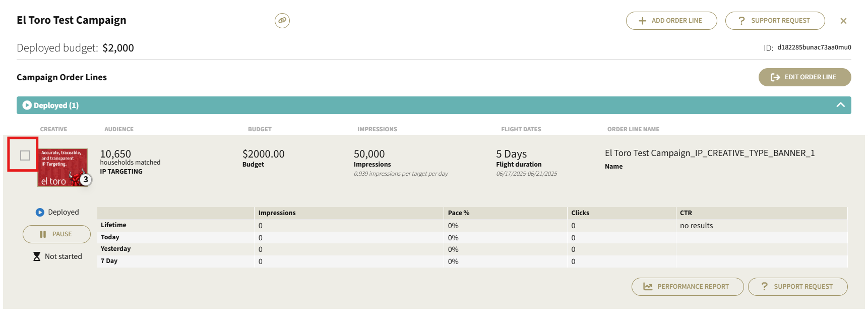Click the 7 Day row label
The width and height of the screenshot is (868, 314).
point(109,261)
